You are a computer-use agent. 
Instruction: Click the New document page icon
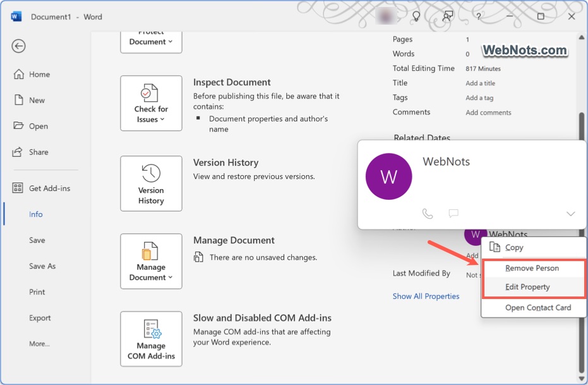click(19, 100)
